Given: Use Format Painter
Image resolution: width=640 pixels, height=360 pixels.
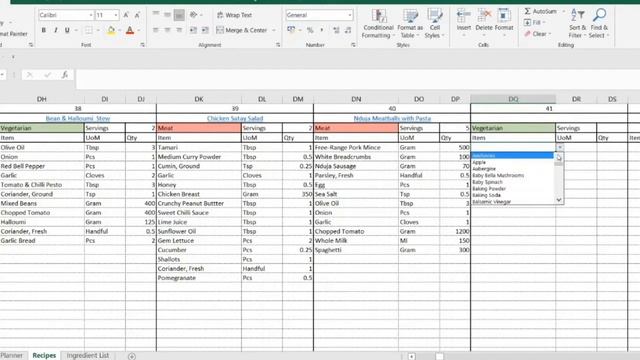Looking at the screenshot, I should pos(13,34).
